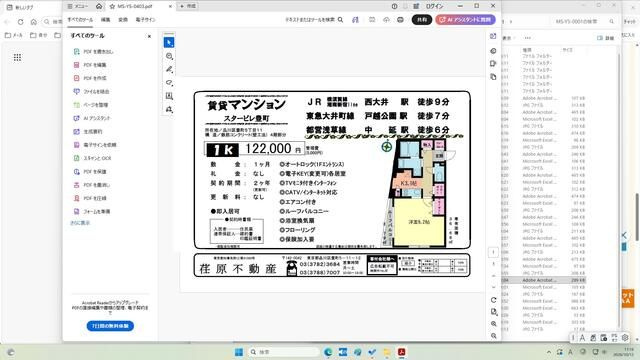640x360 pixels.
Task: Click the Windows Start button
Action: [x=239, y=352]
